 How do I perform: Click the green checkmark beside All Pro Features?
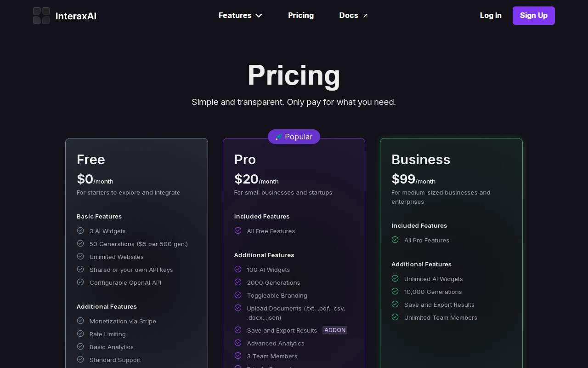[395, 240]
